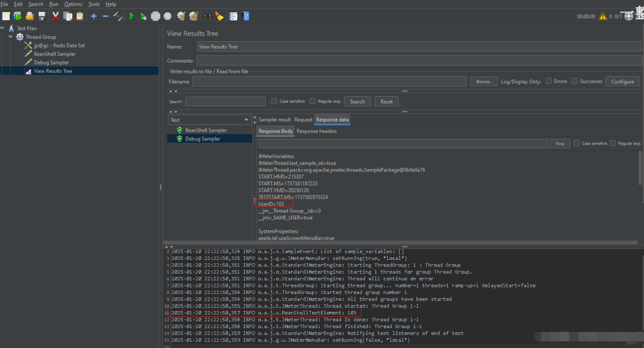Click the warning triangle in the log counter

coord(602,16)
